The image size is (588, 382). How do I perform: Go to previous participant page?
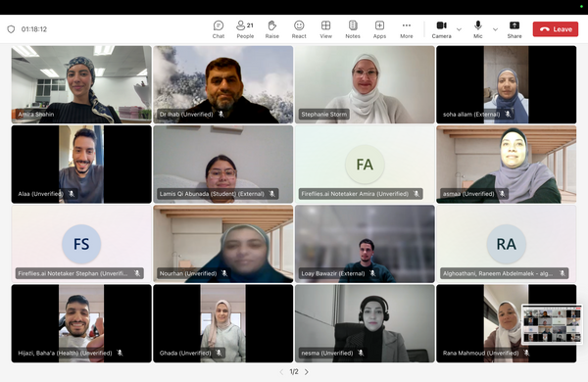pyautogui.click(x=281, y=372)
